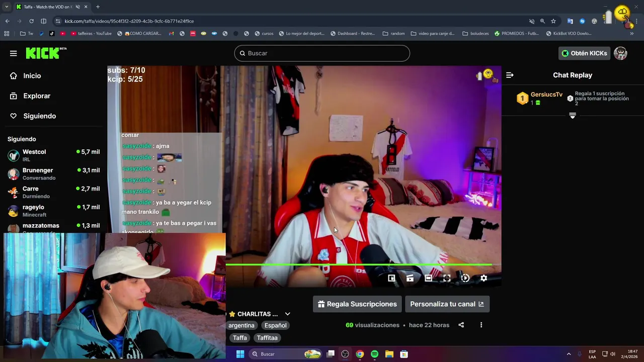The height and width of the screenshot is (362, 644).
Task: Click the Windows taskbar Buscar box
Action: point(285,354)
